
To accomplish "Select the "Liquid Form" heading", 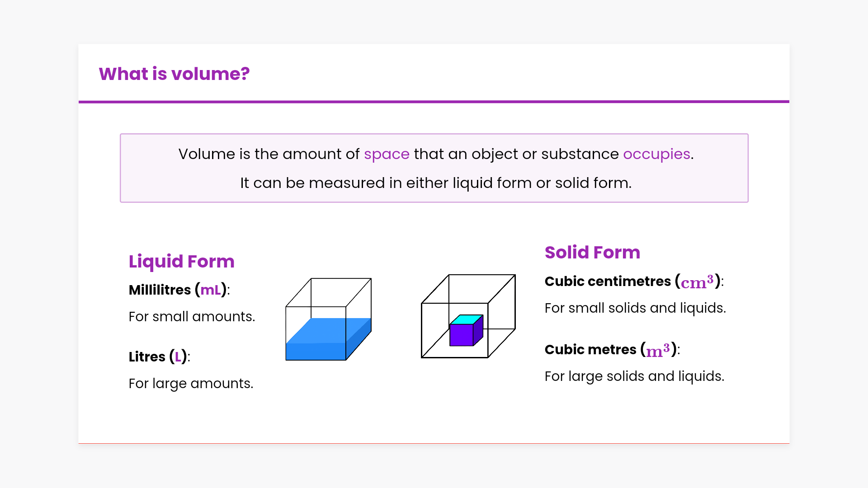I will click(181, 261).
